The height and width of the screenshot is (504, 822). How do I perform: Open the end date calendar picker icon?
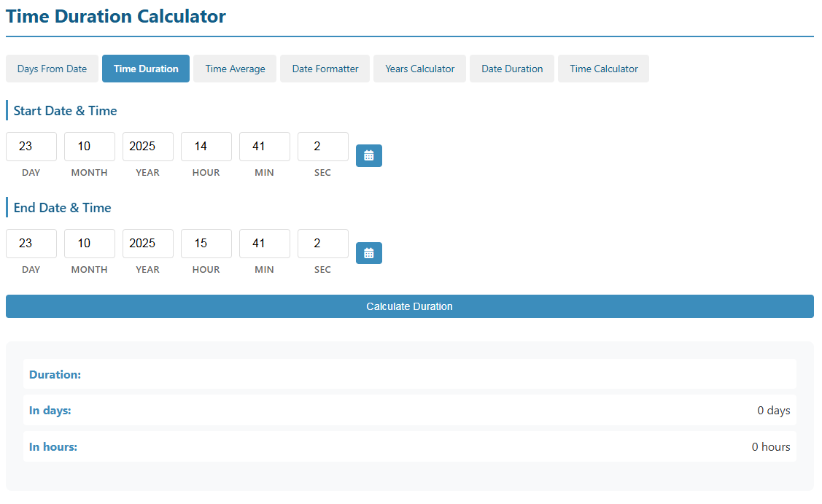(x=368, y=253)
